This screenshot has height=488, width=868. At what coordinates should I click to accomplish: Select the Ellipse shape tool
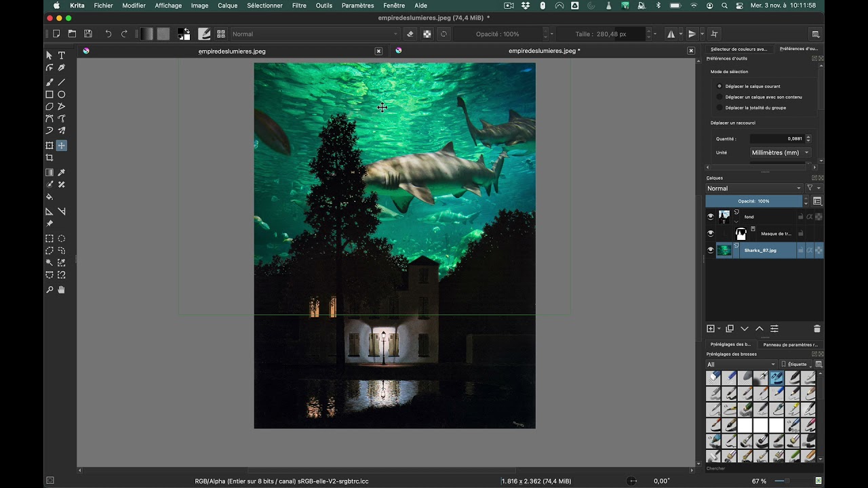click(x=61, y=94)
